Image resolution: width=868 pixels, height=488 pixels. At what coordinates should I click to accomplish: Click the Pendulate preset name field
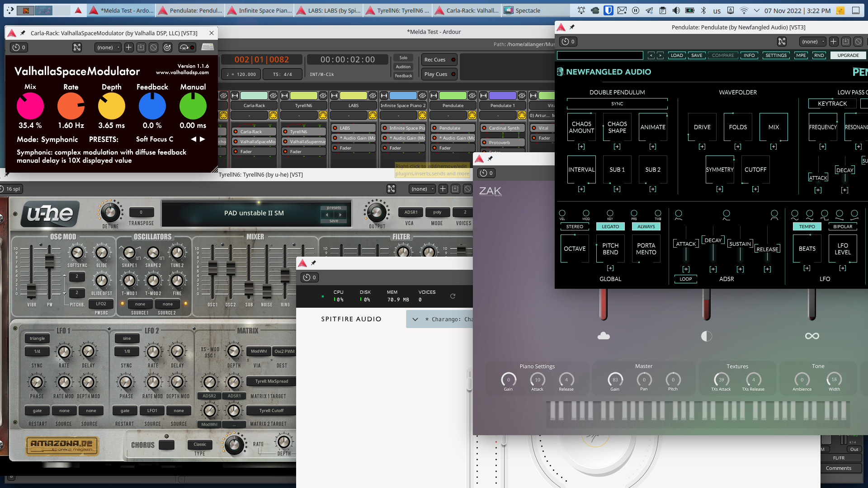[600, 56]
